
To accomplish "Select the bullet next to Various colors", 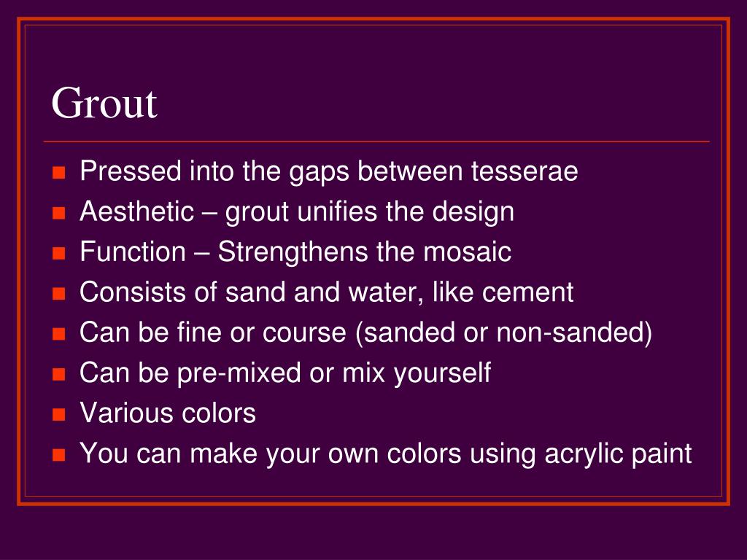I will 58,414.
